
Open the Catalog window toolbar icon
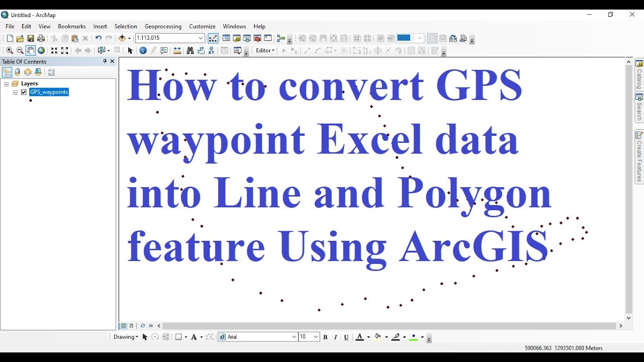tap(236, 38)
